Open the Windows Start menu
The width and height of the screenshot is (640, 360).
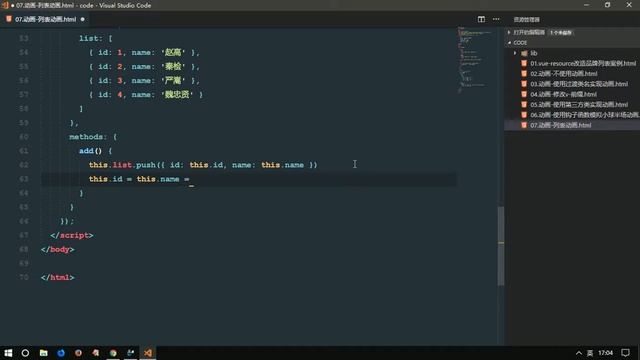(8, 353)
